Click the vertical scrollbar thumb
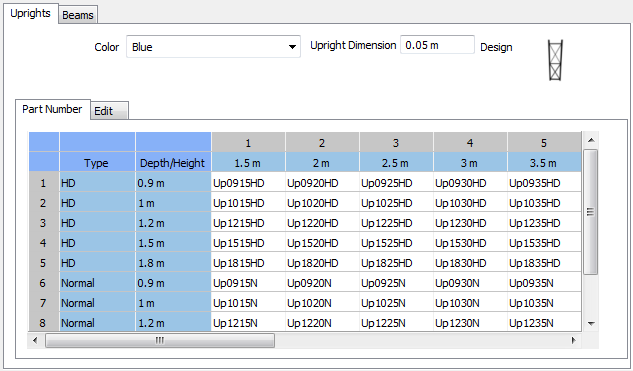Image resolution: width=633 pixels, height=371 pixels. (591, 212)
